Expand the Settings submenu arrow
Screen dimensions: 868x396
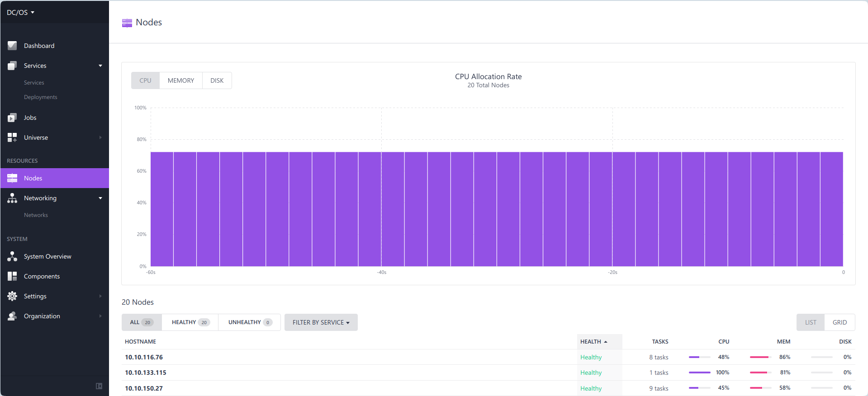pos(100,296)
